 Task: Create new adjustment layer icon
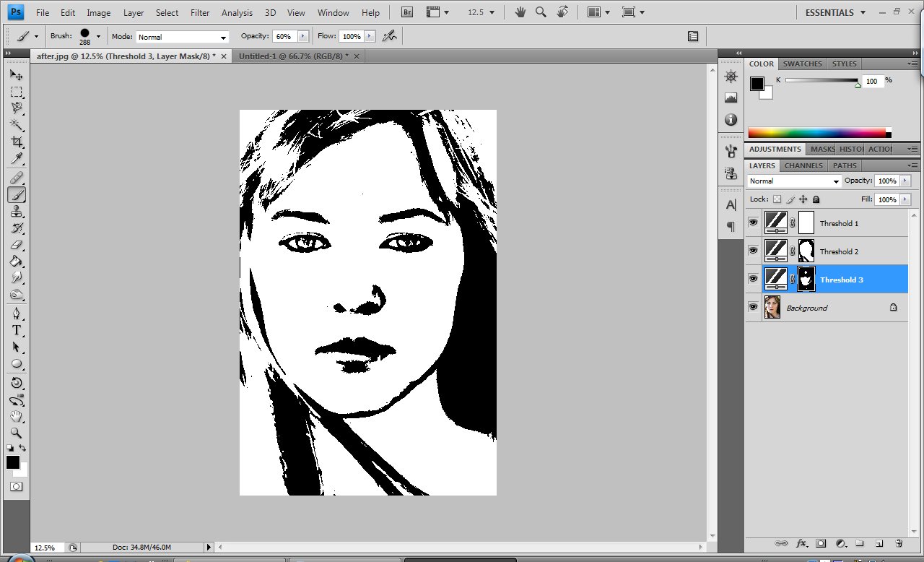click(840, 542)
